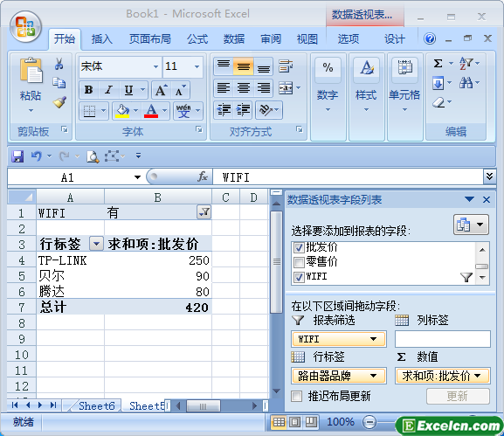Align text right

[263, 87]
